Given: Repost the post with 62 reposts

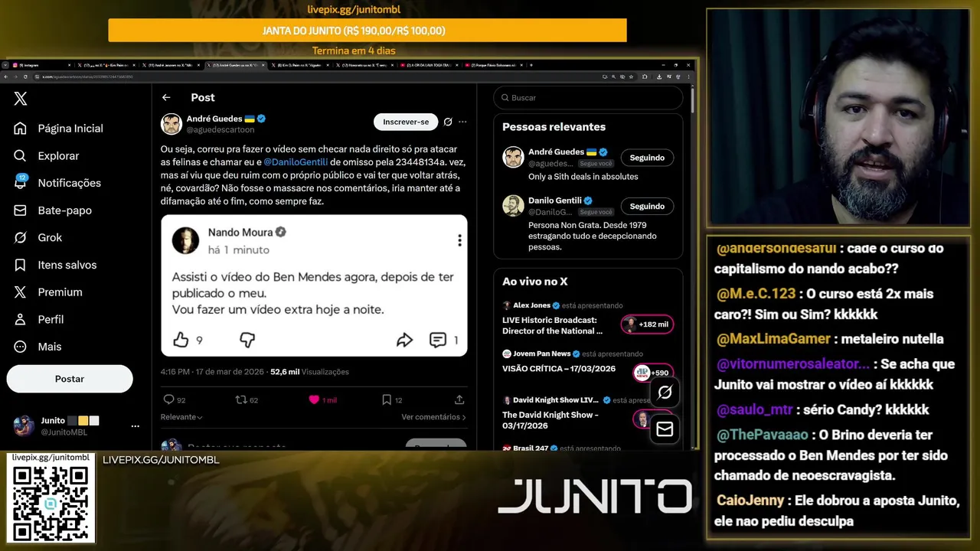Looking at the screenshot, I should click(x=247, y=399).
